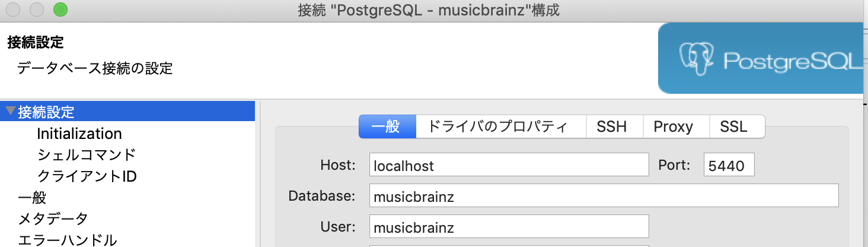The image size is (868, 247).
Task: Select メタデータ in the left tree
Action: coord(53,219)
